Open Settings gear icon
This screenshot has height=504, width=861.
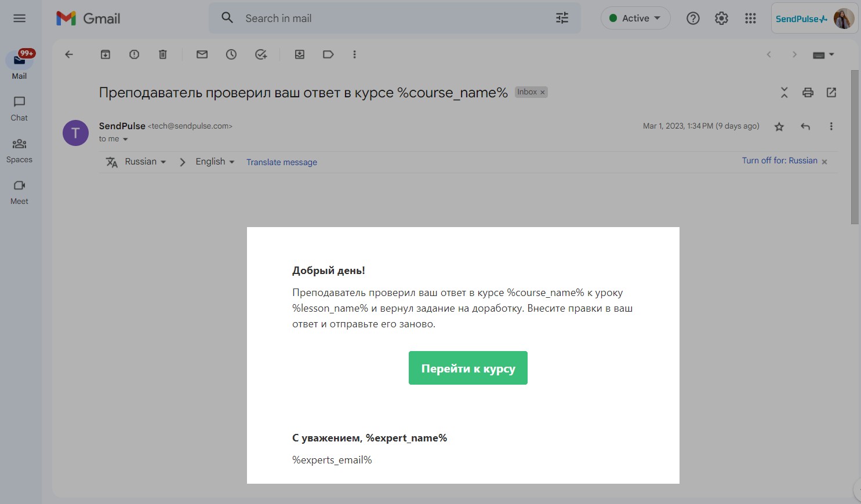tap(721, 19)
